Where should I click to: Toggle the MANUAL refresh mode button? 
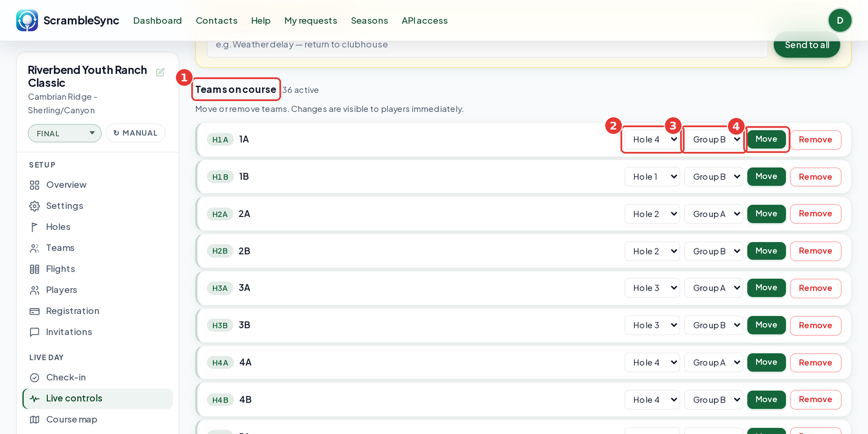point(136,133)
